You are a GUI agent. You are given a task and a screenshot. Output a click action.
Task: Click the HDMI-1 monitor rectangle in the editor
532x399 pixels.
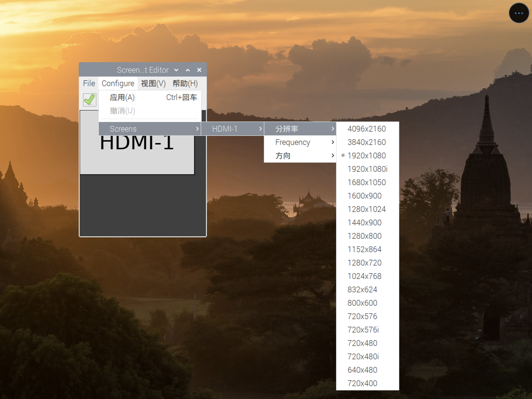[x=137, y=155]
